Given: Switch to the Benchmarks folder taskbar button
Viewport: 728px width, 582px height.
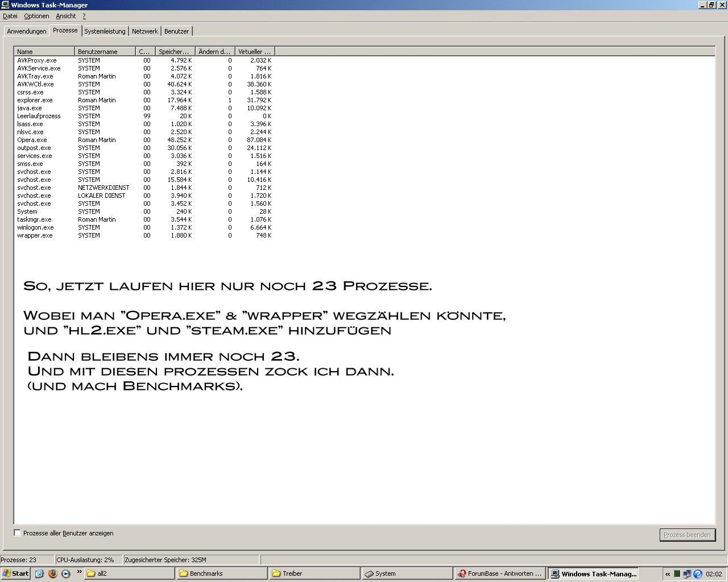Looking at the screenshot, I should (222, 573).
